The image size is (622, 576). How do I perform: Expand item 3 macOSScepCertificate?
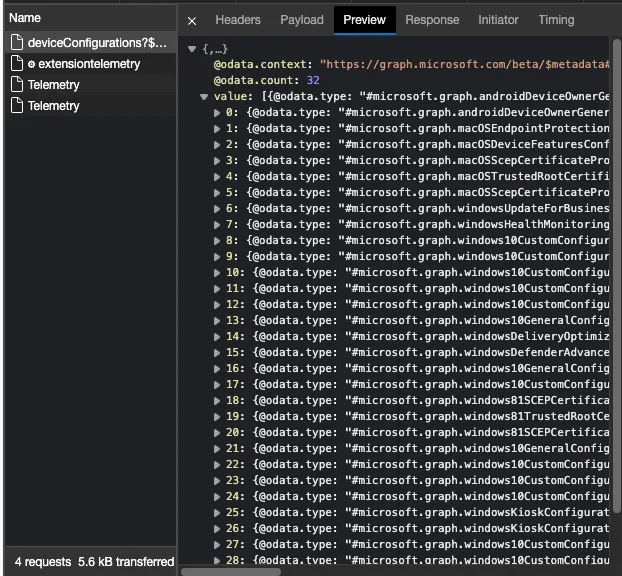pyautogui.click(x=217, y=161)
